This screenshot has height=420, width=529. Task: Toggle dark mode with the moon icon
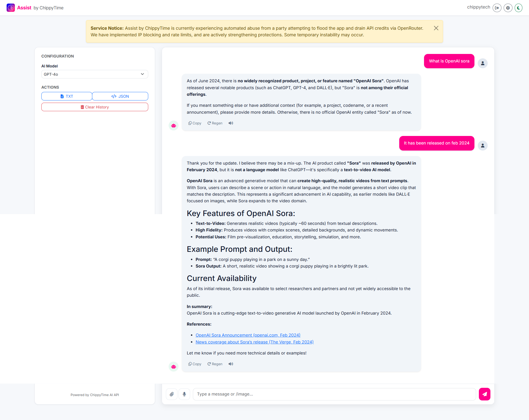tap(518, 8)
